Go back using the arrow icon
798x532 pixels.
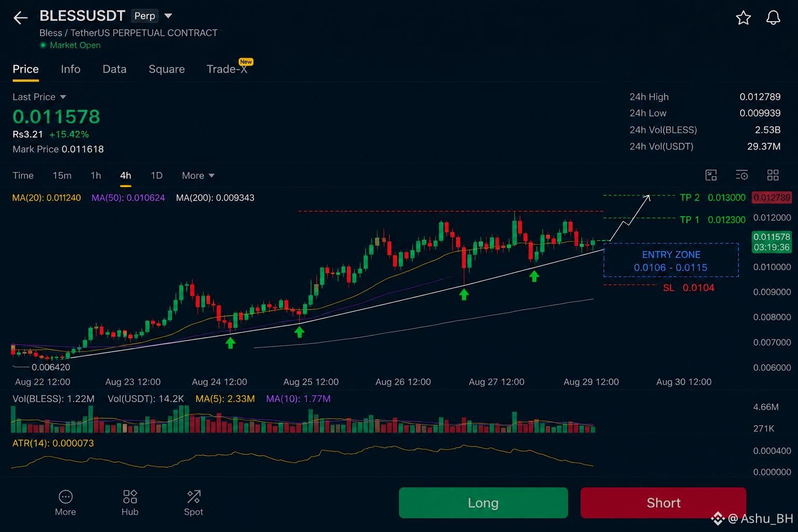[20, 18]
